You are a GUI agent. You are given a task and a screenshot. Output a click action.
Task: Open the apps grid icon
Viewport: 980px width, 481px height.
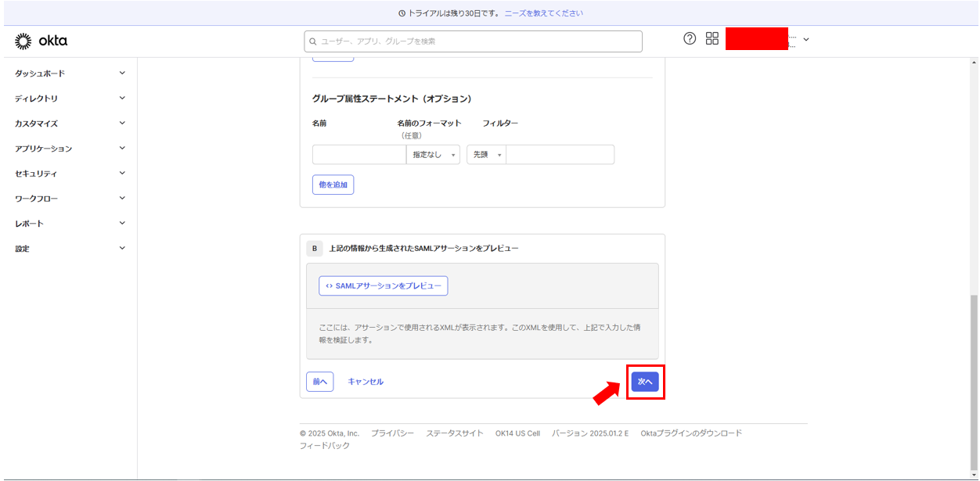click(x=712, y=38)
